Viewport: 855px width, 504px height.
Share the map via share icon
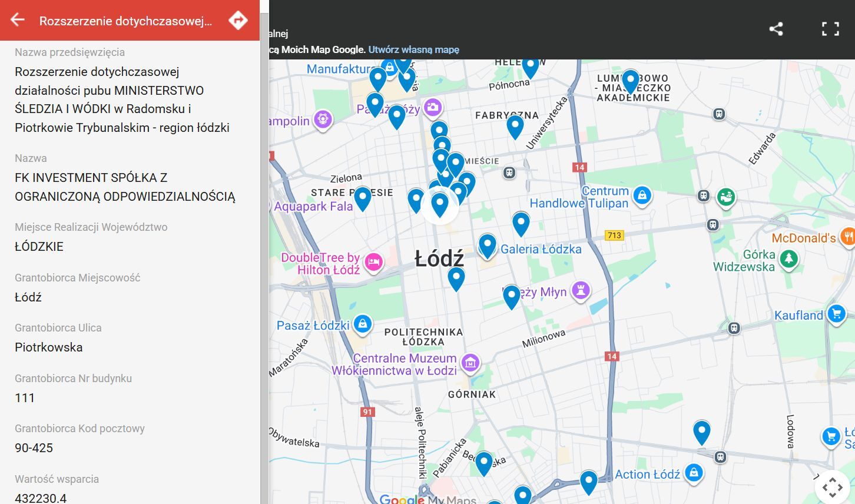coord(776,29)
